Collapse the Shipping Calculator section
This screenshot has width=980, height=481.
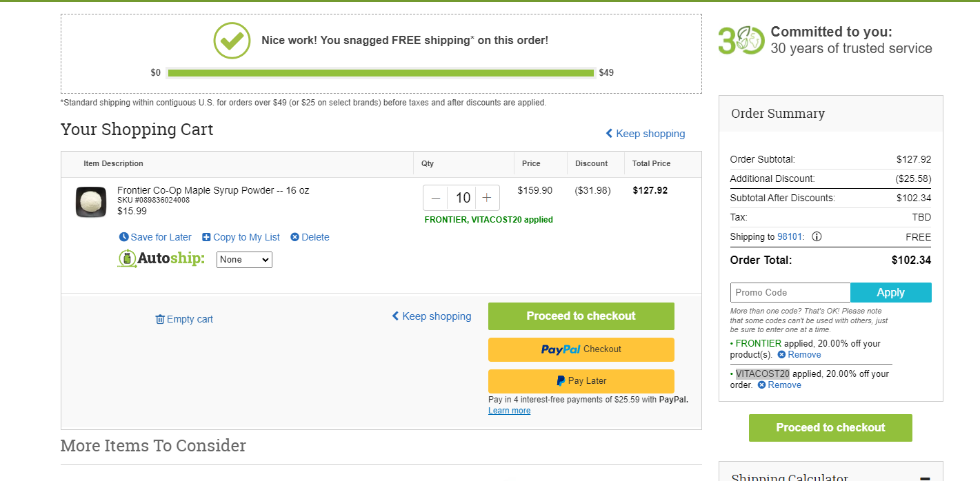click(925, 478)
